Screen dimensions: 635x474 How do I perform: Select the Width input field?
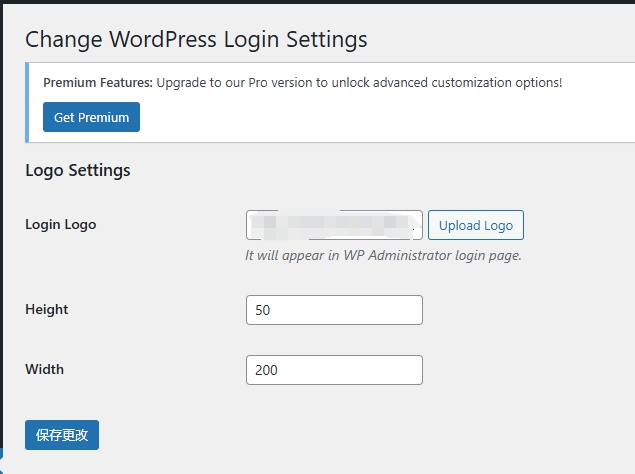pyautogui.click(x=334, y=370)
